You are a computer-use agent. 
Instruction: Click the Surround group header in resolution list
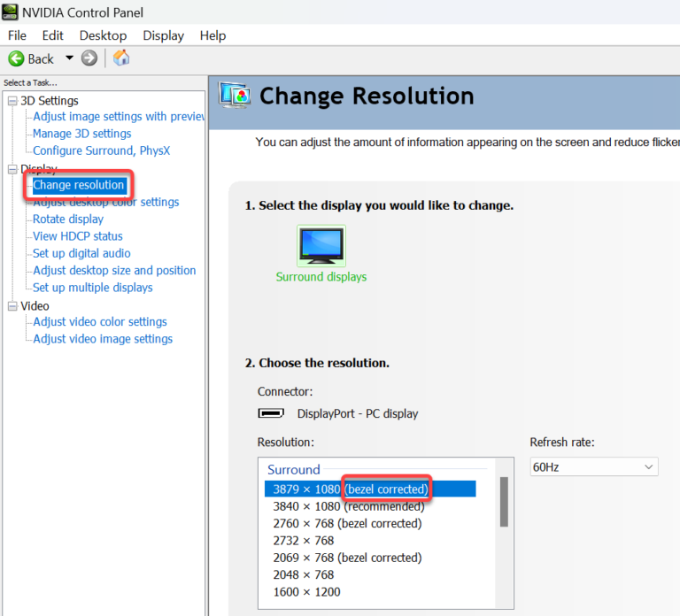click(294, 469)
